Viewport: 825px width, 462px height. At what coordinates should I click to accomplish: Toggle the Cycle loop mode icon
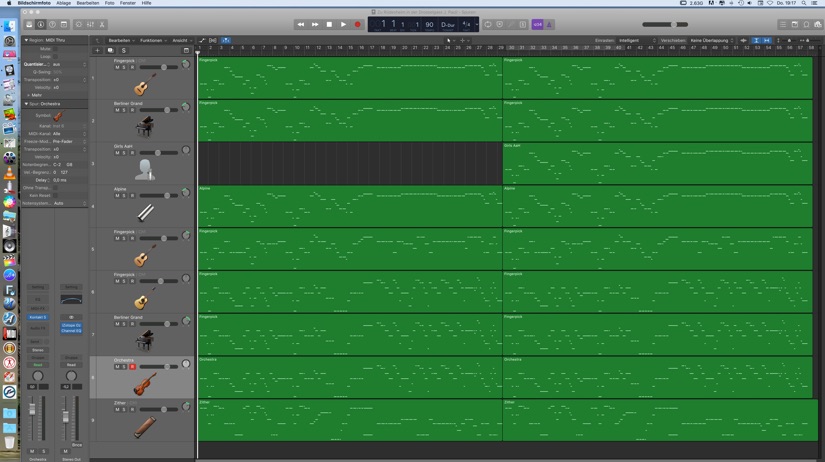[488, 24]
